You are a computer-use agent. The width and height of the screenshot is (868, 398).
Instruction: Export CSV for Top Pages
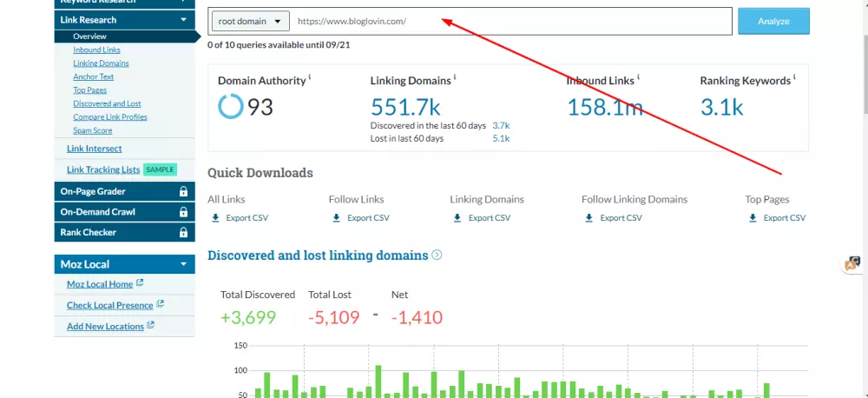coord(785,218)
